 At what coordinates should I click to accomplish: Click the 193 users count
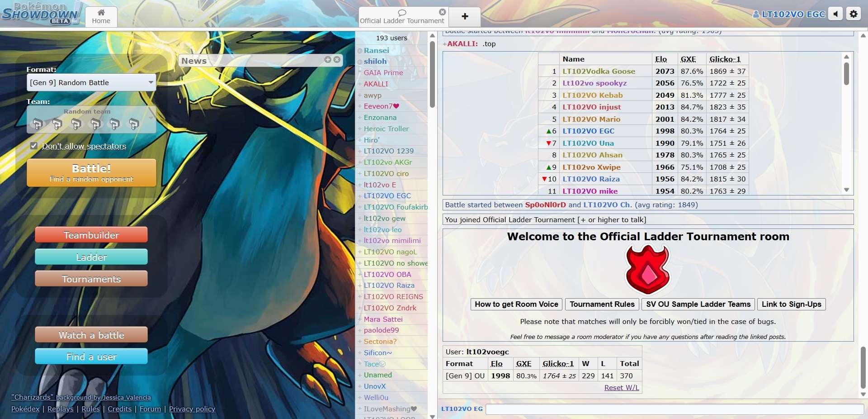coord(392,38)
